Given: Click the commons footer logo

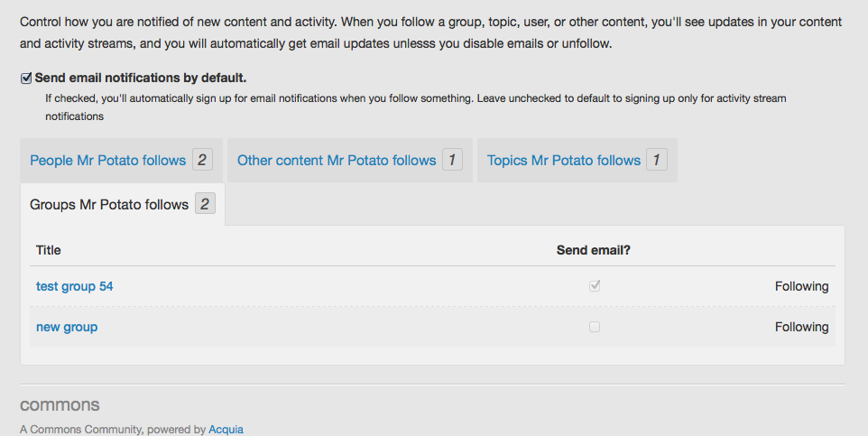Looking at the screenshot, I should pos(60,405).
